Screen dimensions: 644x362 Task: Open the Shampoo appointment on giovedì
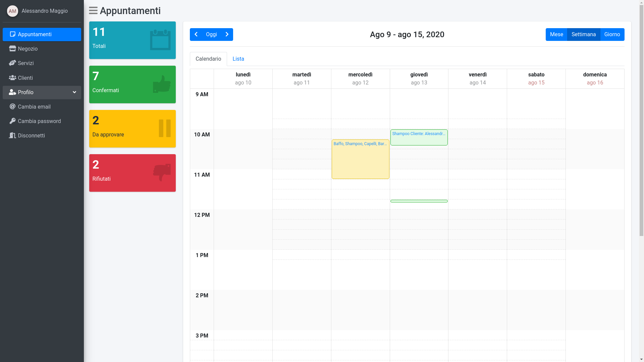[x=419, y=137]
